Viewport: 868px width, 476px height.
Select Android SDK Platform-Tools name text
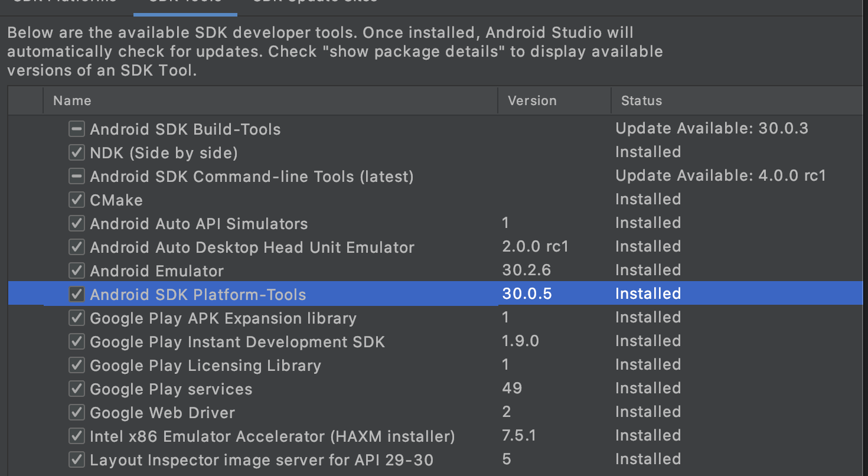tap(198, 295)
